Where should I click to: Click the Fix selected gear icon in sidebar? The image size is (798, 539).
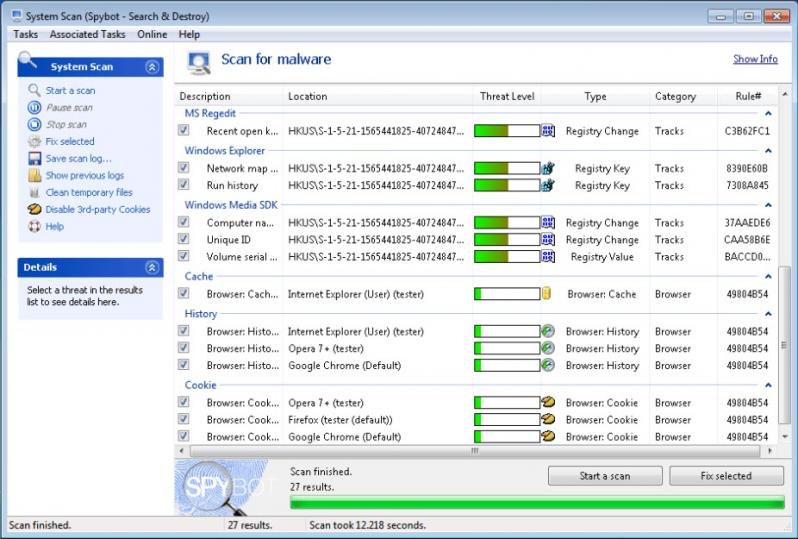pyautogui.click(x=34, y=141)
